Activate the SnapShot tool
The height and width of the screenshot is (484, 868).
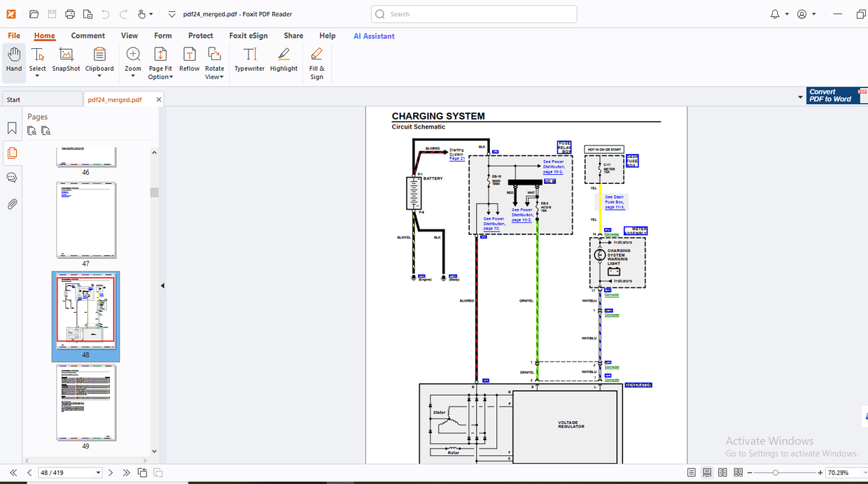coord(65,61)
